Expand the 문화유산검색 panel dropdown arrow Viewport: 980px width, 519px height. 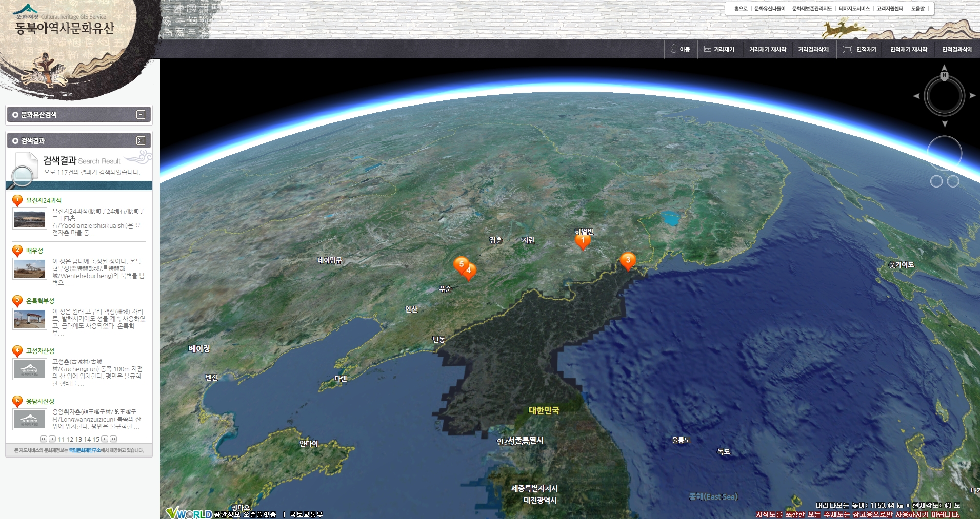click(141, 115)
